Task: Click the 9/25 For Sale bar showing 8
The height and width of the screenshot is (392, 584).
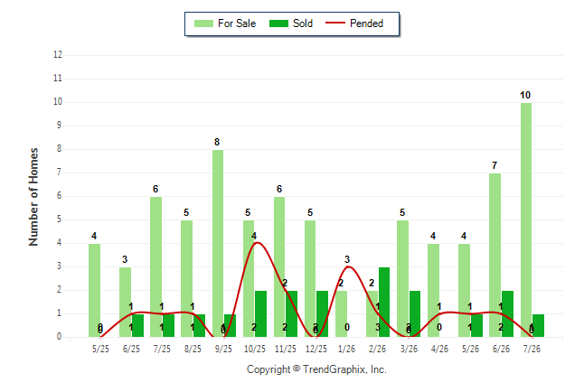Action: pyautogui.click(x=218, y=244)
